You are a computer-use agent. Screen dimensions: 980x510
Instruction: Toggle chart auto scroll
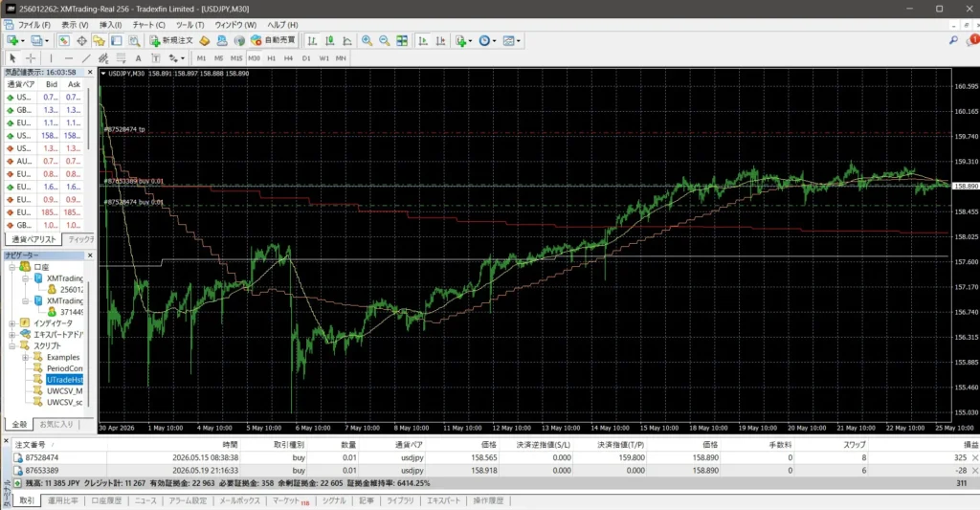(x=423, y=40)
